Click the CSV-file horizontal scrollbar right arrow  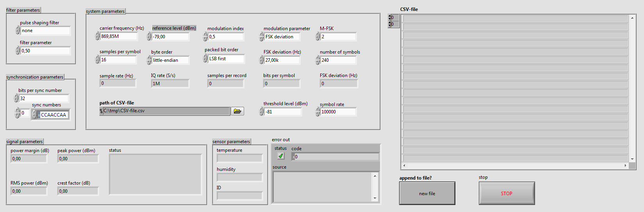tap(625, 166)
